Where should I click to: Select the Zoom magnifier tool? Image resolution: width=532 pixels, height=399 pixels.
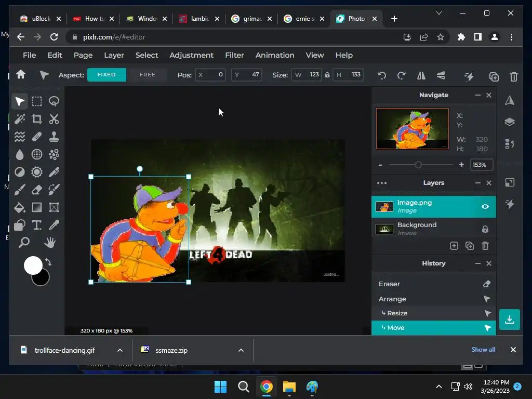point(24,243)
